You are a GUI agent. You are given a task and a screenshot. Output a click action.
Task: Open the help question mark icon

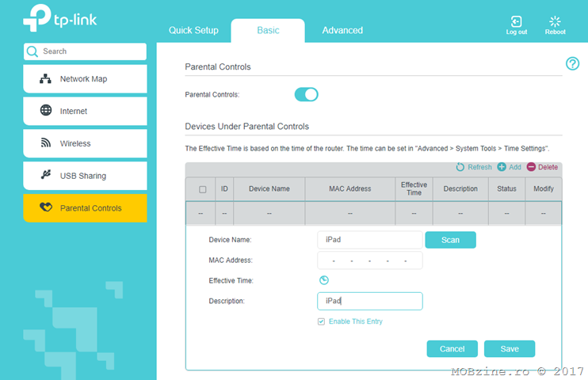(x=572, y=64)
